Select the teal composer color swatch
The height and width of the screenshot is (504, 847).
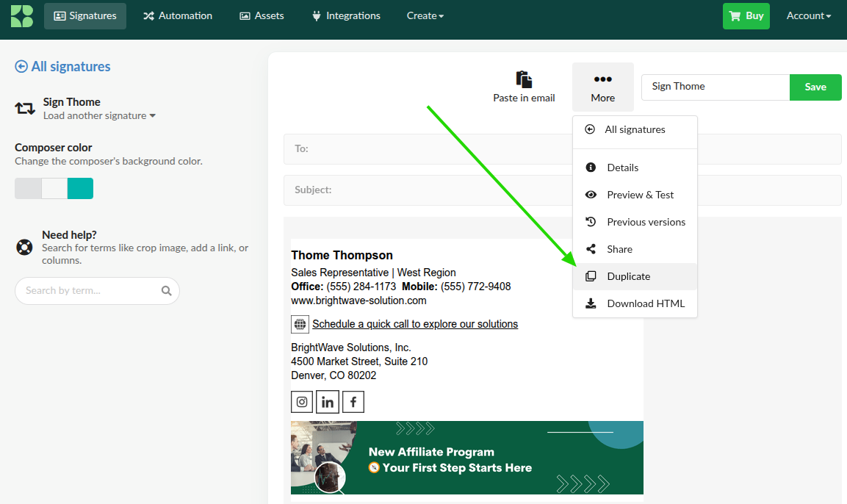(80, 189)
